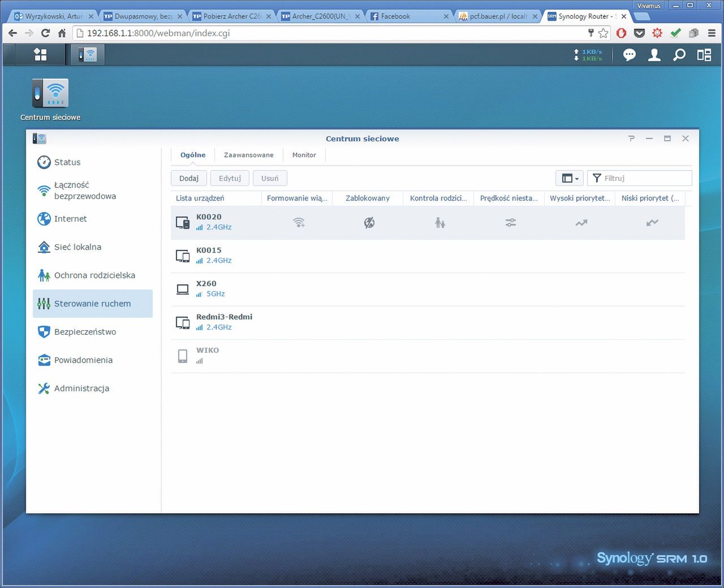Select Sterowanie ruchem section
724x588 pixels.
pyautogui.click(x=93, y=304)
